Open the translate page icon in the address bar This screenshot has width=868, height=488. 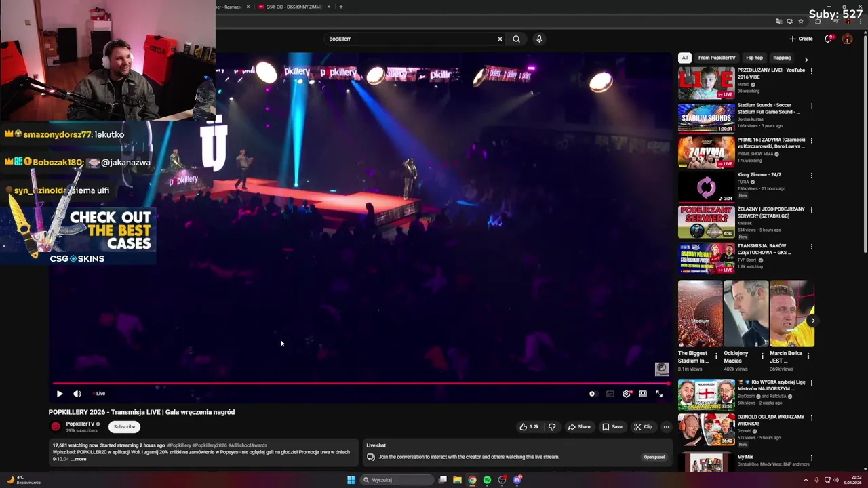point(779,22)
